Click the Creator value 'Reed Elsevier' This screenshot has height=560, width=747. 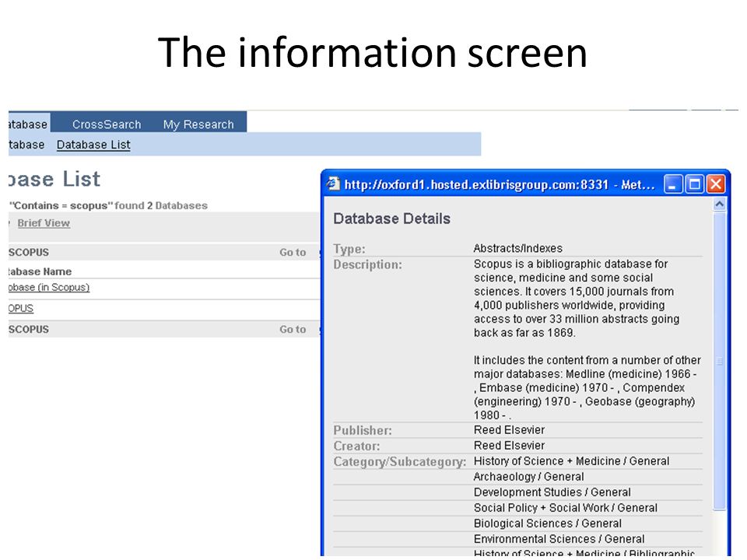[509, 445]
